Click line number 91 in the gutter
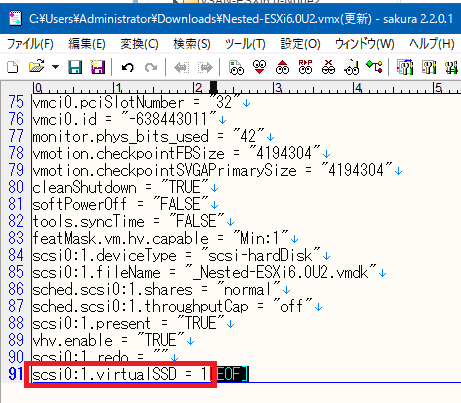The image size is (461, 403). click(16, 374)
